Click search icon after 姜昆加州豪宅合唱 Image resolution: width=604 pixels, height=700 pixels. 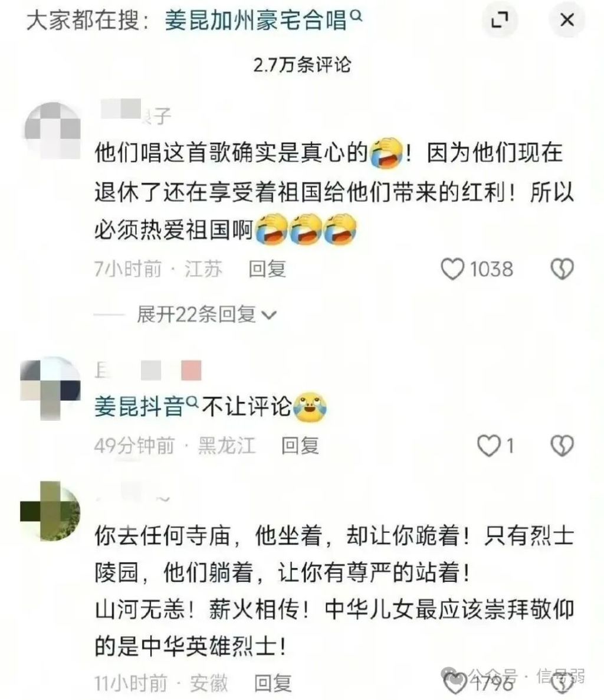tap(356, 16)
